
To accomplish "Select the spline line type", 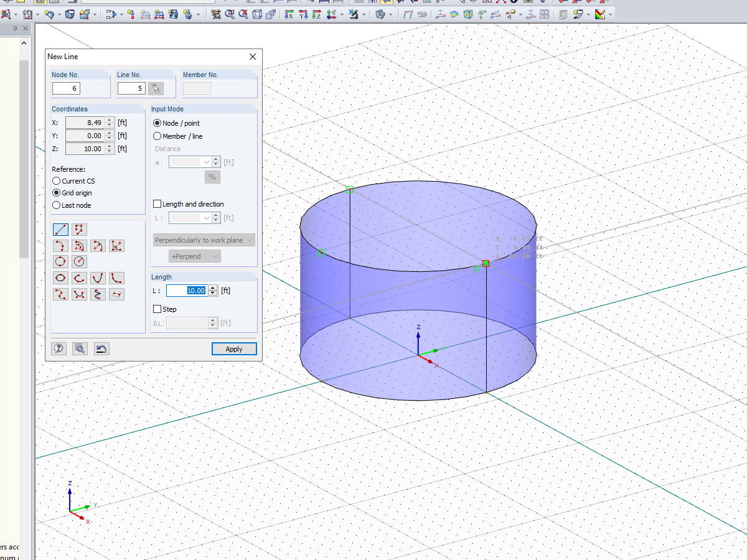I will [x=60, y=294].
